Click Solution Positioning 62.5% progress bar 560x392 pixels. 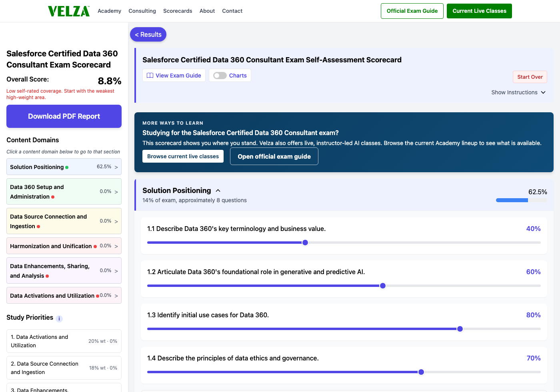(x=522, y=200)
